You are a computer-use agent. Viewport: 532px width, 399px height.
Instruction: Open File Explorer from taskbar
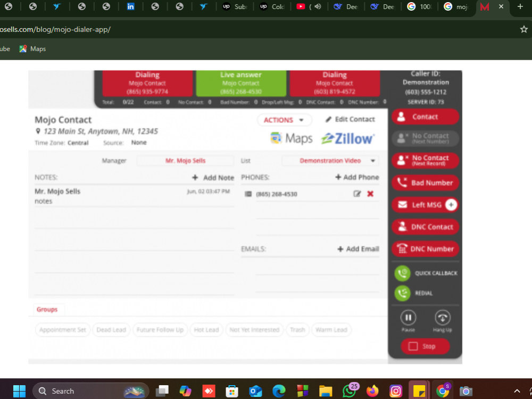[326, 391]
